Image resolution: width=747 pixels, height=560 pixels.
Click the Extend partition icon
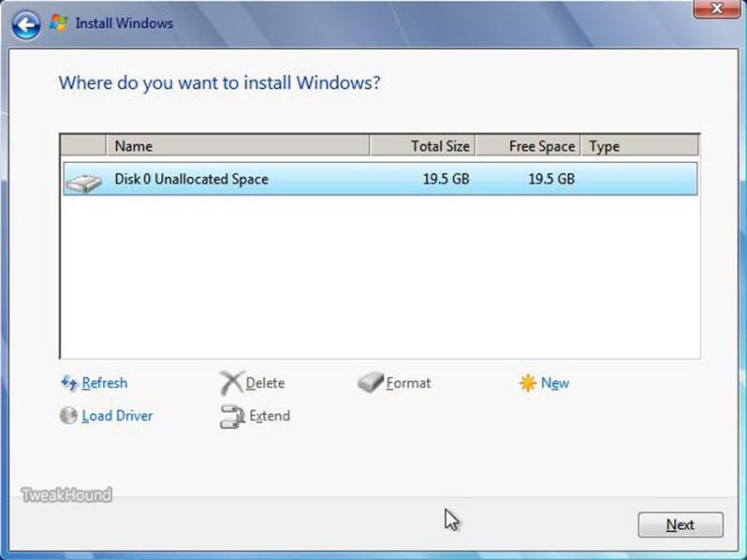pyautogui.click(x=232, y=417)
